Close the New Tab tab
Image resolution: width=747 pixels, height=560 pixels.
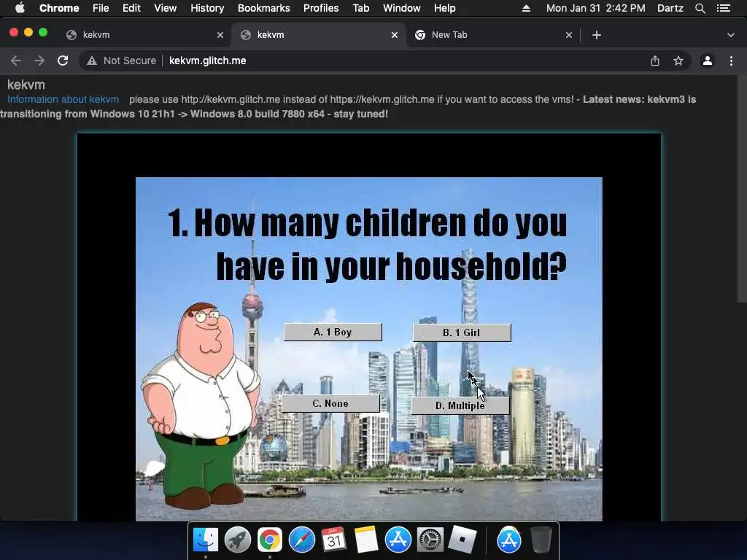[x=569, y=35]
